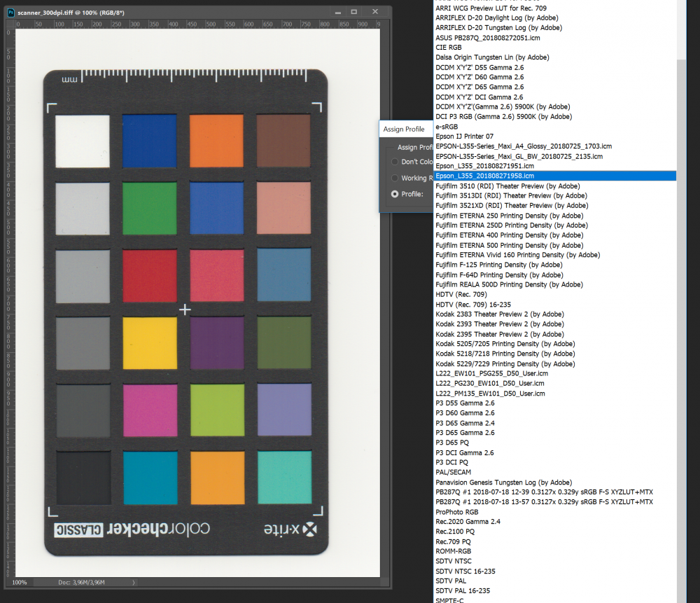Select the "Don't Color Manage" radio button
This screenshot has width=700, height=603.
394,162
